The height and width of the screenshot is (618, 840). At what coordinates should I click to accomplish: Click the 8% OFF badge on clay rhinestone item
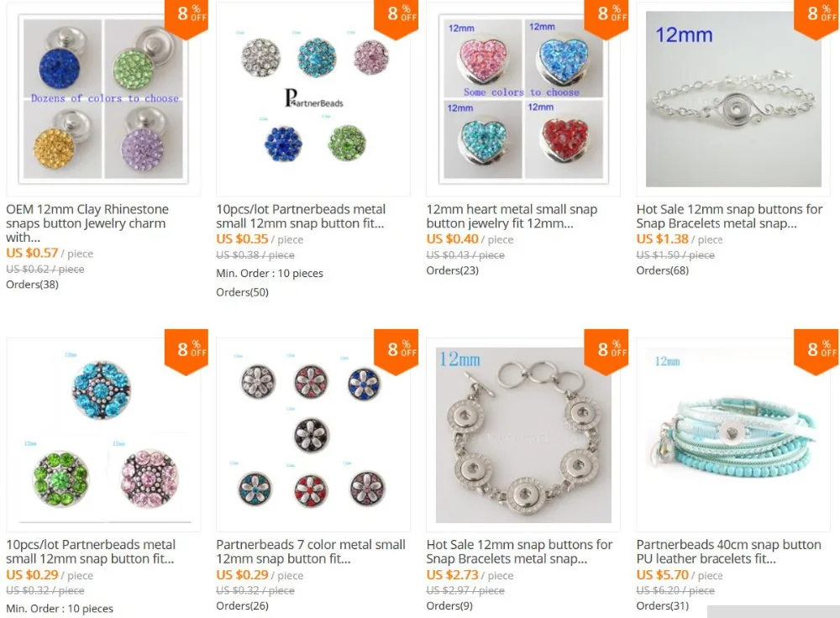(x=186, y=20)
